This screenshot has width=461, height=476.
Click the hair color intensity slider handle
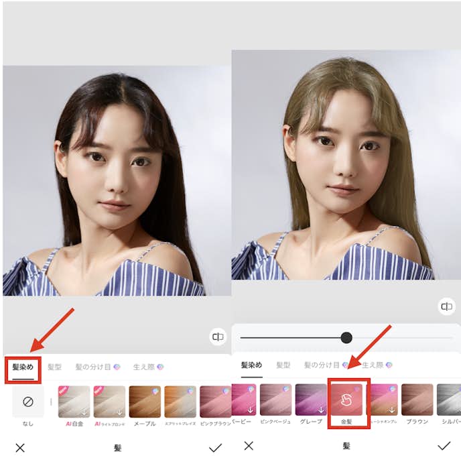346,337
